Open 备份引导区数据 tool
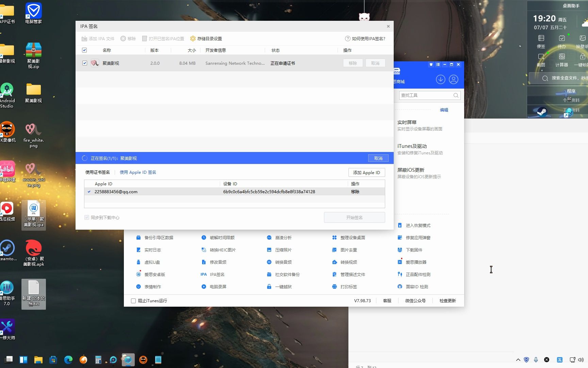 (155, 238)
